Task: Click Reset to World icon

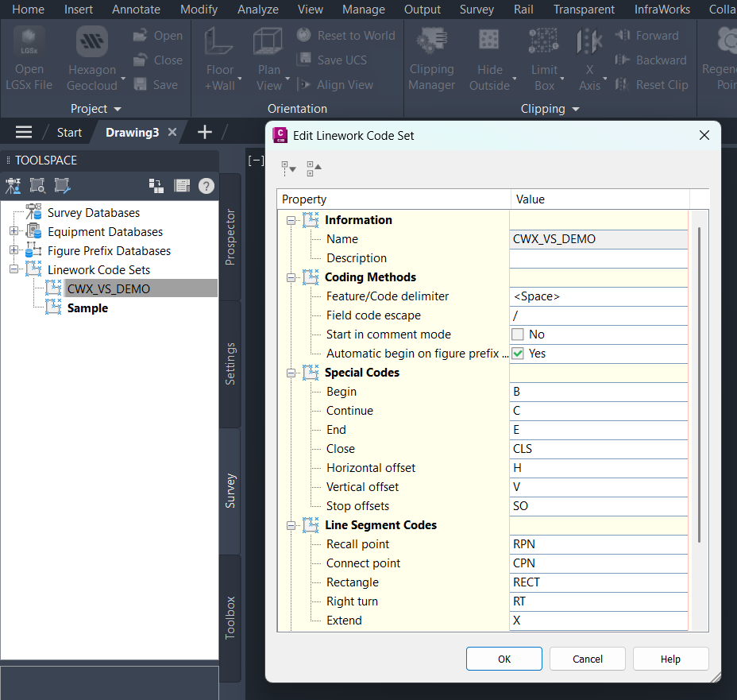Action: click(x=304, y=35)
